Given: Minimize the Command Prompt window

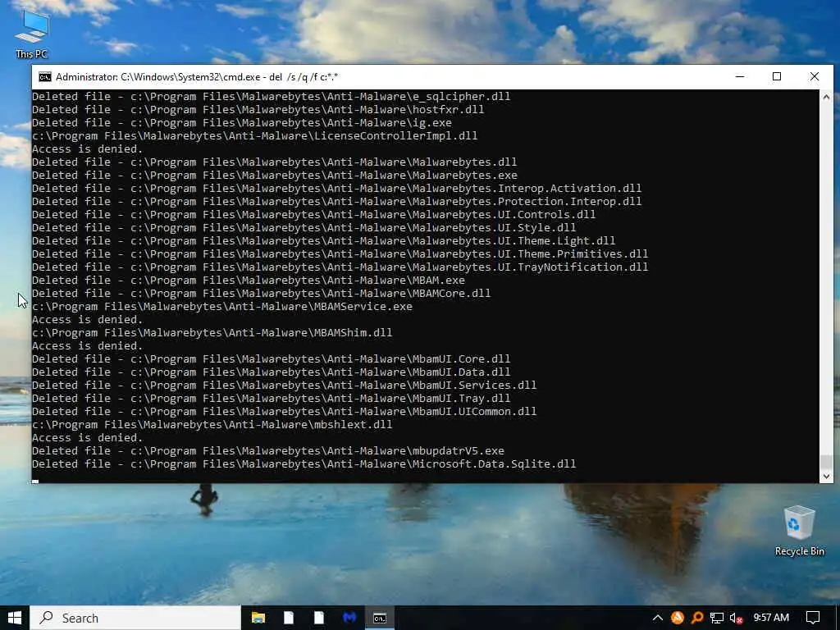Looking at the screenshot, I should point(740,76).
